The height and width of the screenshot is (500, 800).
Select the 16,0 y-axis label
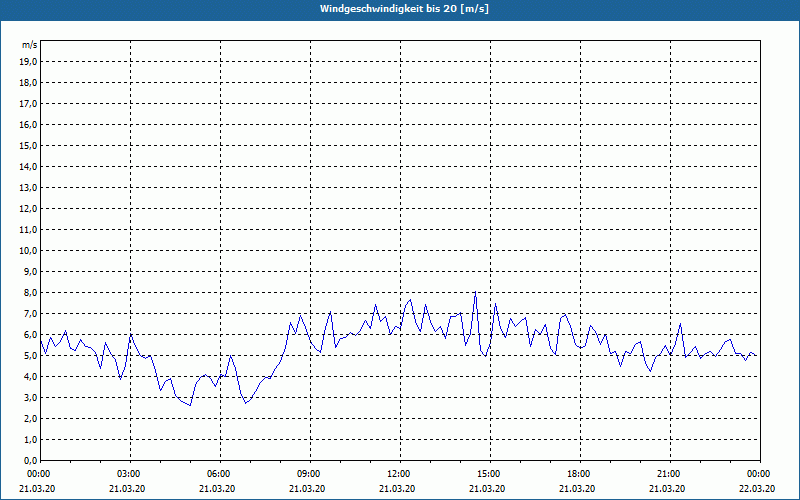click(x=29, y=124)
